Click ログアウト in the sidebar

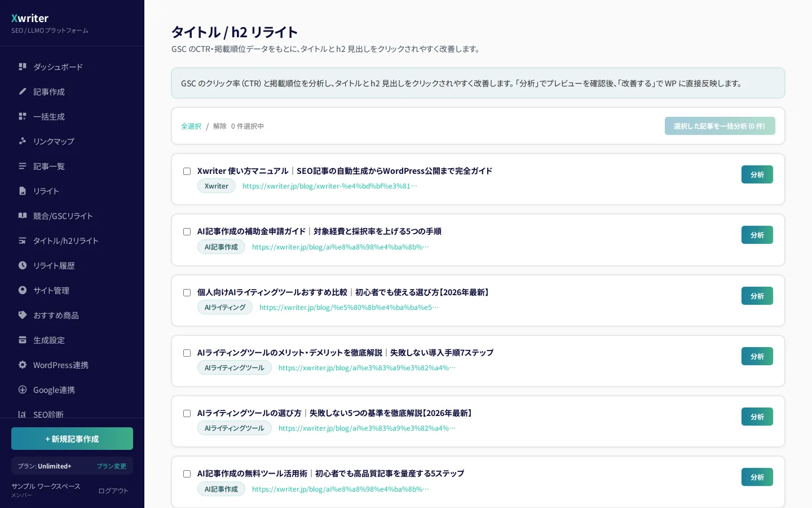113,491
